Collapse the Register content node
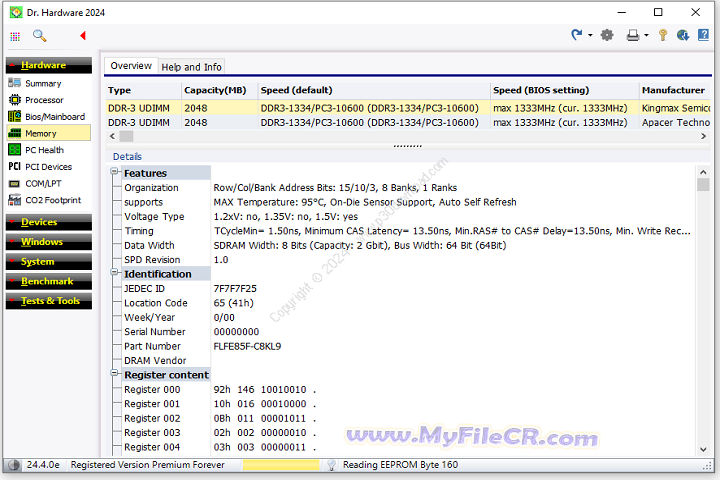Viewport: 720px width, 480px height. pyautogui.click(x=114, y=373)
